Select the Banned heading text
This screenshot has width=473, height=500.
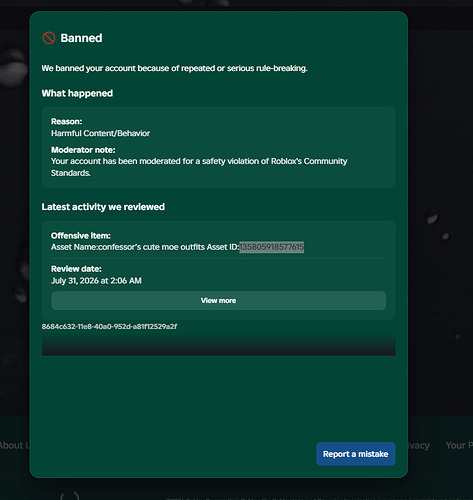point(81,38)
